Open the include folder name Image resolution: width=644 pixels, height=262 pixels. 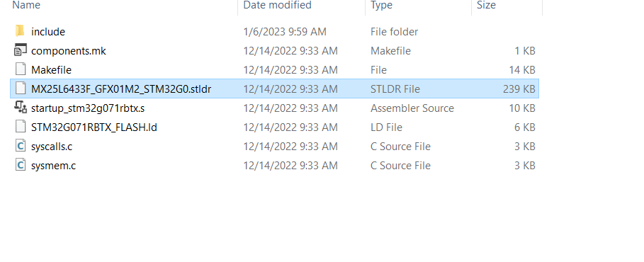(x=48, y=32)
